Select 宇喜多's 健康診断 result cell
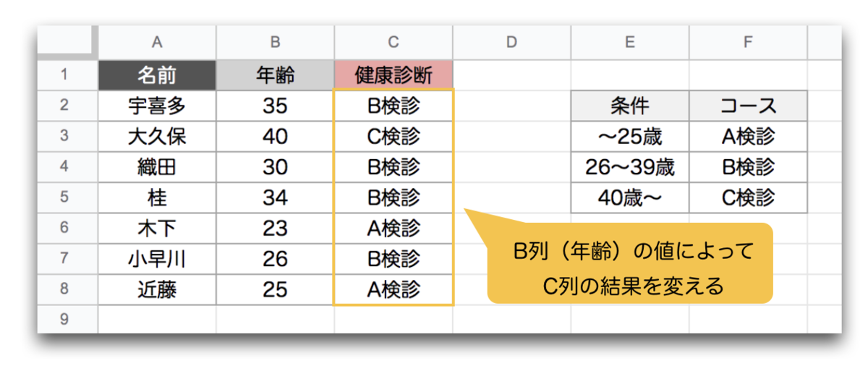The height and width of the screenshot is (379, 868). click(x=394, y=106)
